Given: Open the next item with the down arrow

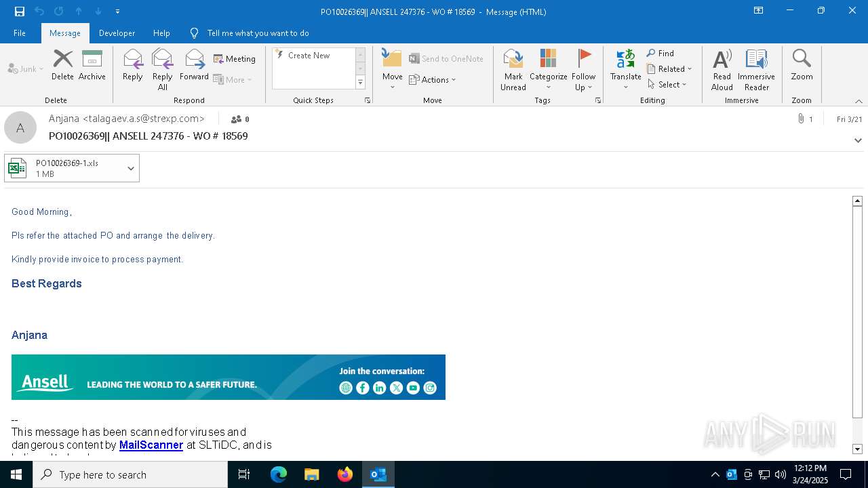Looking at the screenshot, I should click(98, 12).
